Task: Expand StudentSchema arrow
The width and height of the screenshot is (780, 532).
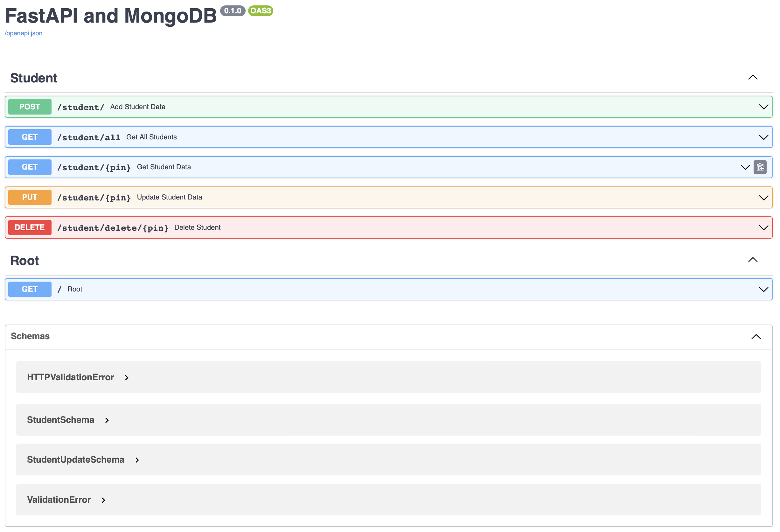Action: pos(107,420)
